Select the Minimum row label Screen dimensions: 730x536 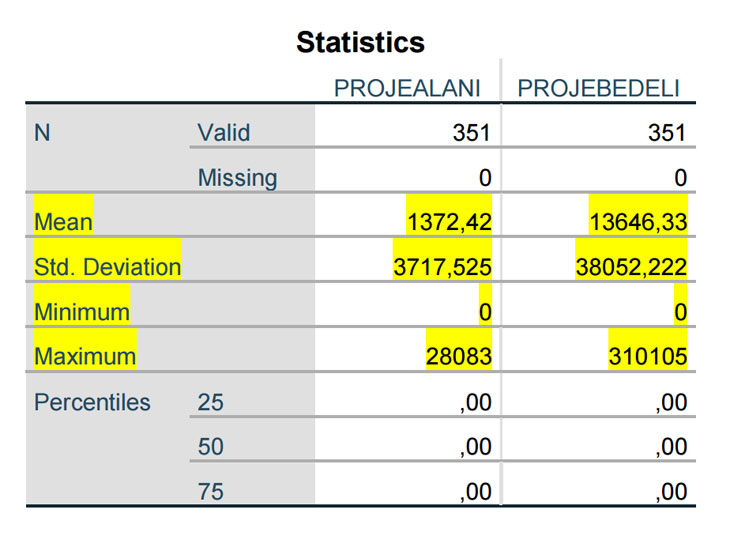pos(82,312)
